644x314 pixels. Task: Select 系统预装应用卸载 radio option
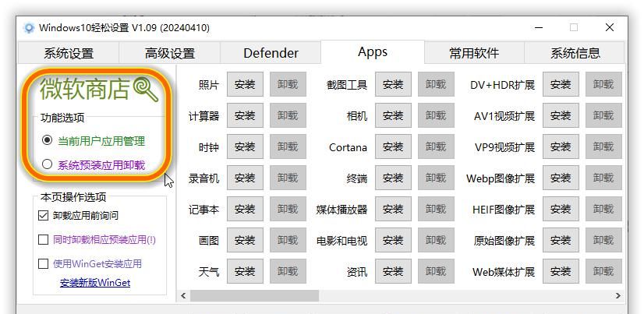(x=94, y=165)
